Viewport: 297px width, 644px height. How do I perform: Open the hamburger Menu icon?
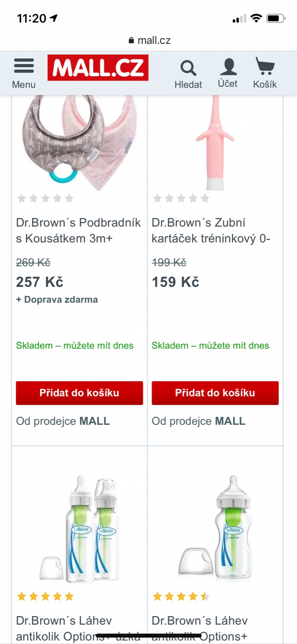point(24,66)
